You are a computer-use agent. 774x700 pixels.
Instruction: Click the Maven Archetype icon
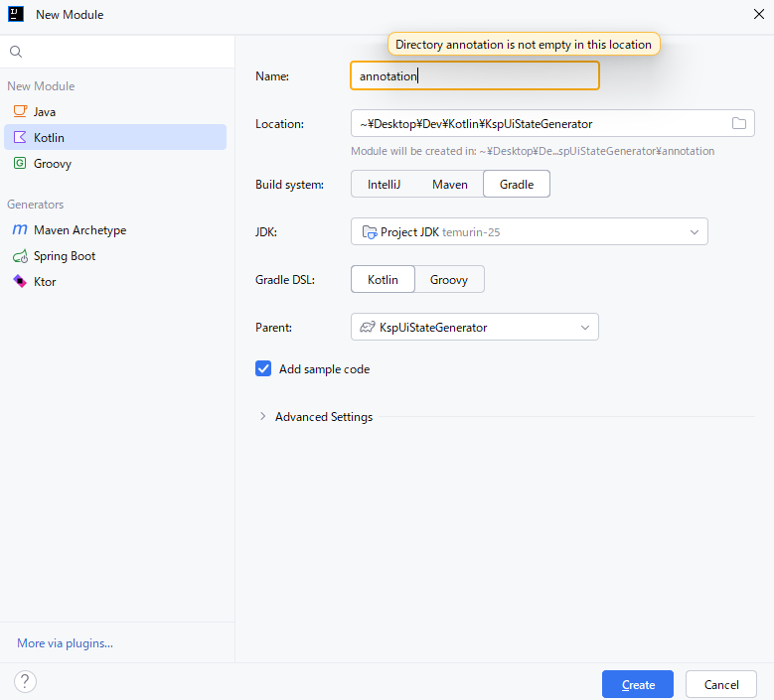[20, 230]
